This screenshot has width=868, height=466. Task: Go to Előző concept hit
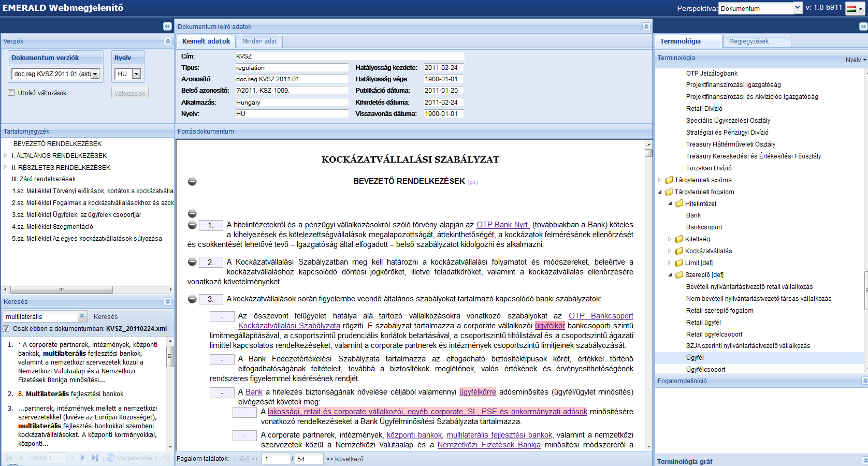246,459
